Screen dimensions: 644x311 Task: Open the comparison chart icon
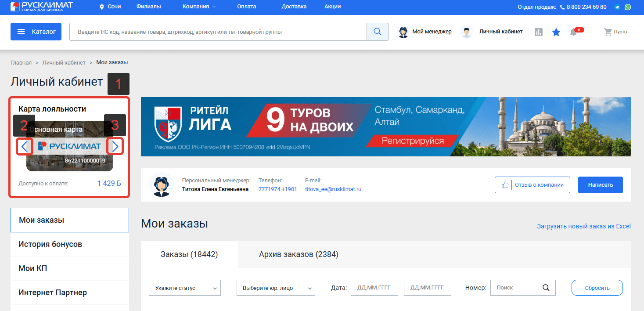539,32
